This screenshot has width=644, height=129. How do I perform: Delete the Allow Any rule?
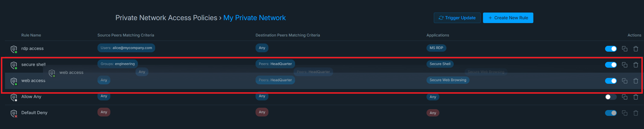click(636, 97)
